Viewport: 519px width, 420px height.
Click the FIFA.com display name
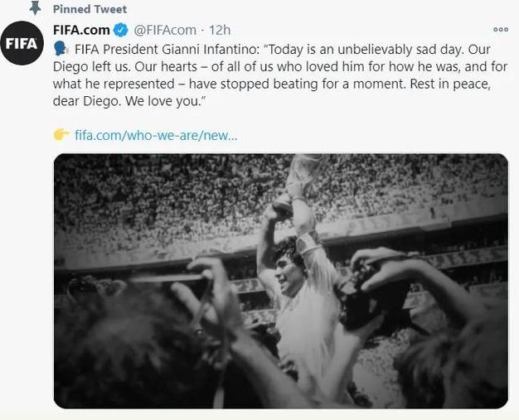[x=81, y=30]
